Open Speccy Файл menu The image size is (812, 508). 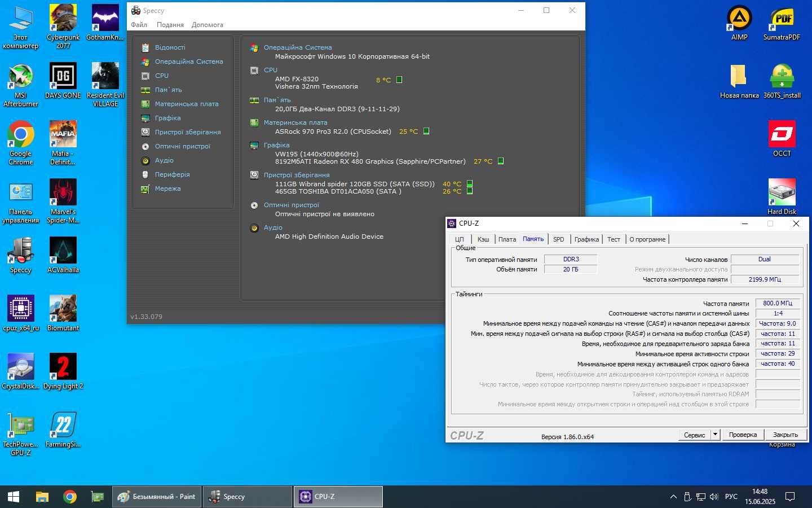click(x=139, y=25)
